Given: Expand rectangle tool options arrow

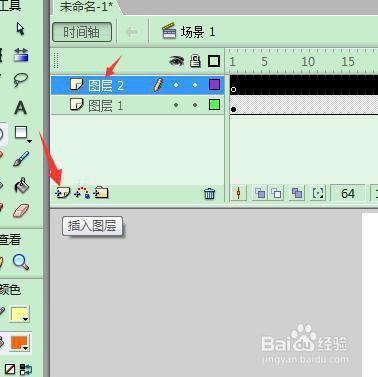Looking at the screenshot, I should 29,141.
